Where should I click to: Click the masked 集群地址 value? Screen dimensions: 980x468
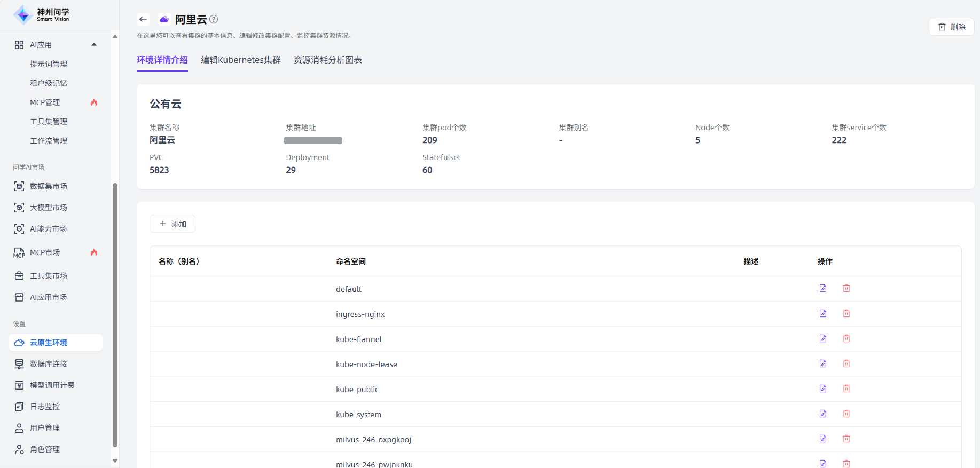(x=313, y=140)
